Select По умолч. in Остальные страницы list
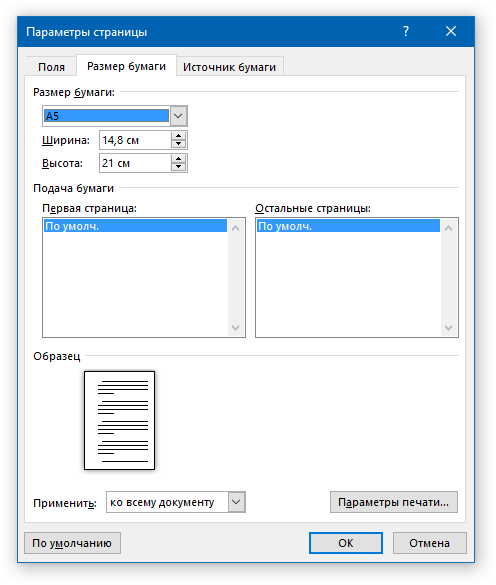 point(348,226)
